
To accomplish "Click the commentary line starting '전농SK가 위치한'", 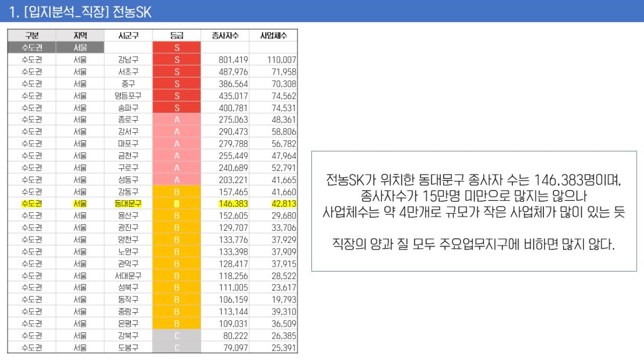I will [473, 180].
